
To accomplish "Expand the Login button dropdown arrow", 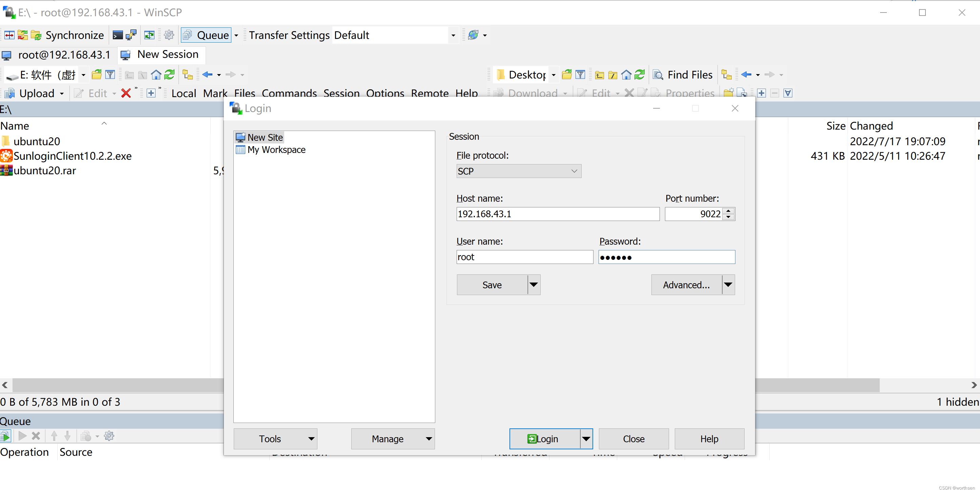I will pyautogui.click(x=586, y=439).
